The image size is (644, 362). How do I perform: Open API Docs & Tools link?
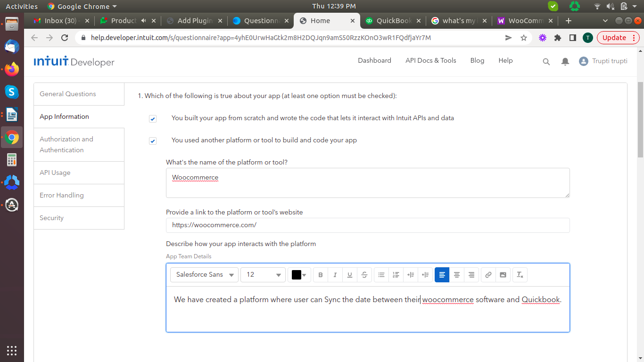430,60
